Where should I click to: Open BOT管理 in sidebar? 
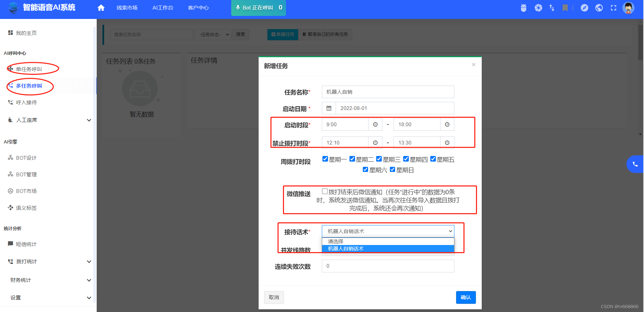pyautogui.click(x=22, y=175)
